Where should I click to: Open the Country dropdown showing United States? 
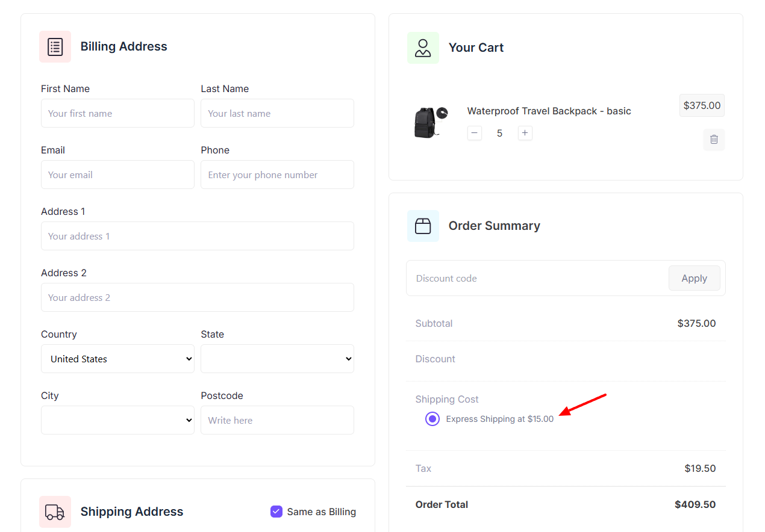(117, 359)
